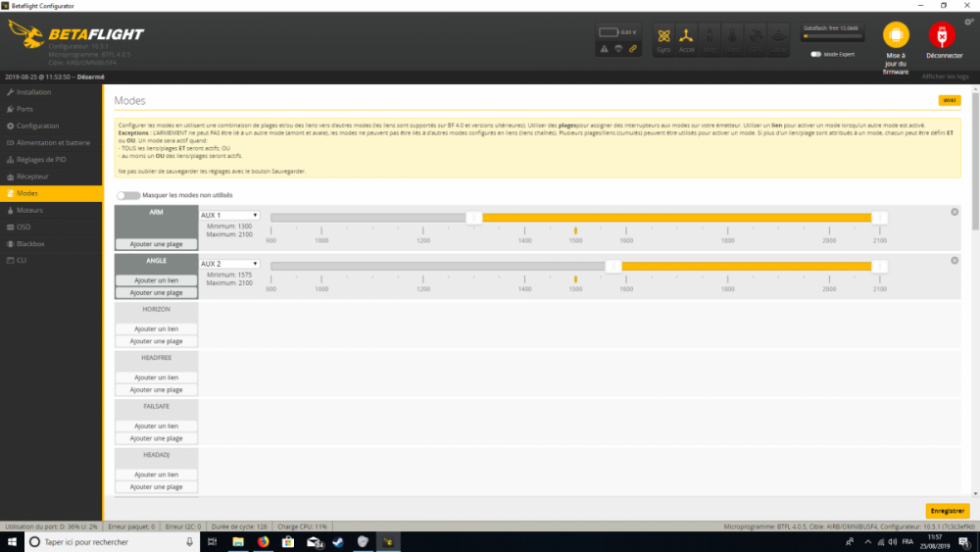This screenshot has height=552, width=980.
Task: Open Task View in the taskbar
Action: pyautogui.click(x=213, y=542)
